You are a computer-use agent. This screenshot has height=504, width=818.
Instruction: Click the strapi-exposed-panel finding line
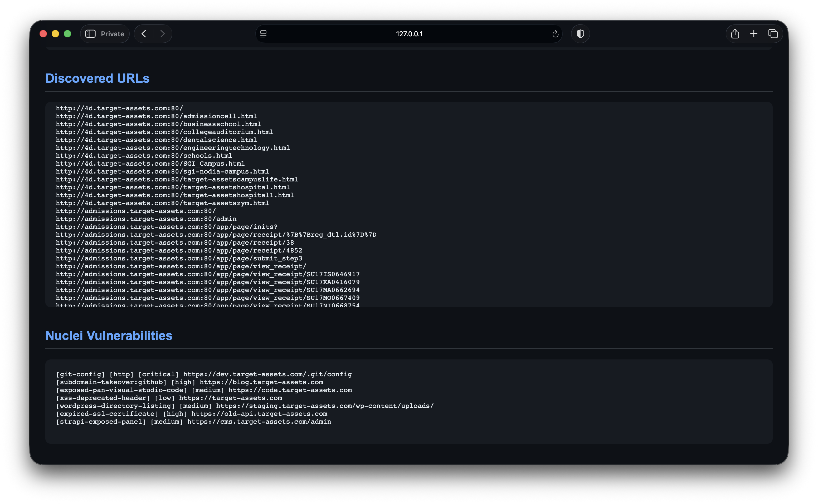tap(193, 422)
